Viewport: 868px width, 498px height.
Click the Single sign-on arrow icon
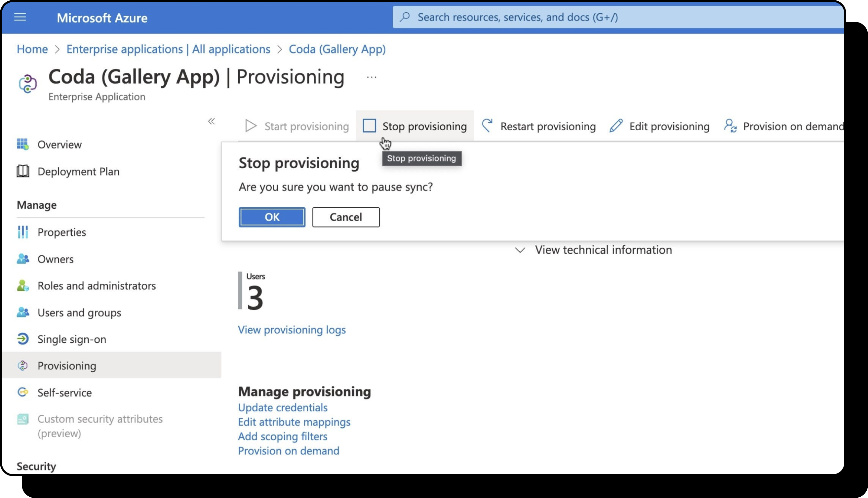(x=22, y=339)
